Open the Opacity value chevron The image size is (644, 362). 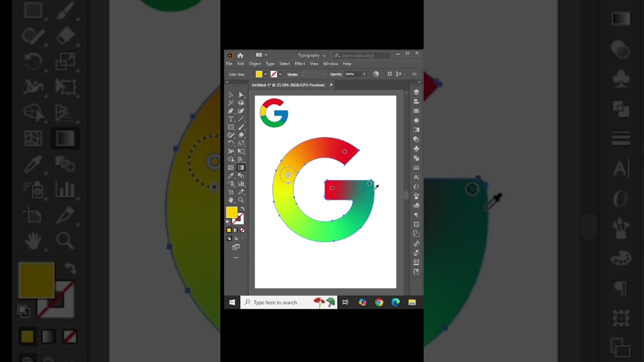tap(364, 74)
